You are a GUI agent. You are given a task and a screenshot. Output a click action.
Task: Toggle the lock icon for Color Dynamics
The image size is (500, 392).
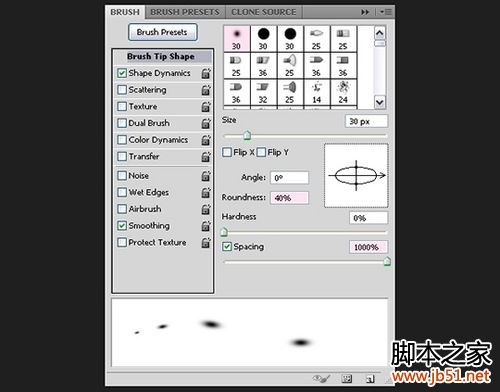206,140
